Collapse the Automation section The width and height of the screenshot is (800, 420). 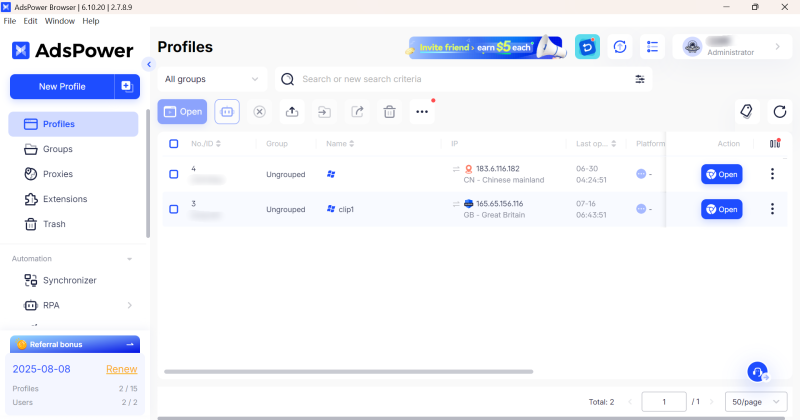click(130, 259)
